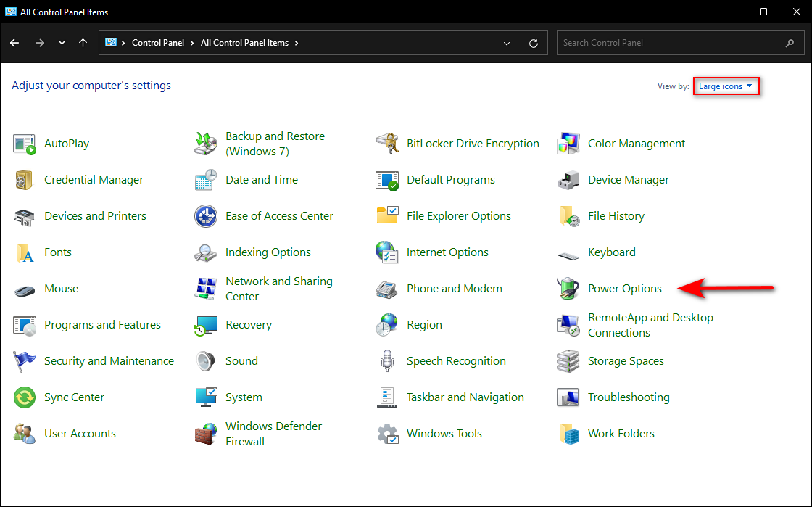Open the Devices and Printers icon
This screenshot has height=507, width=812.
pyautogui.click(x=25, y=216)
